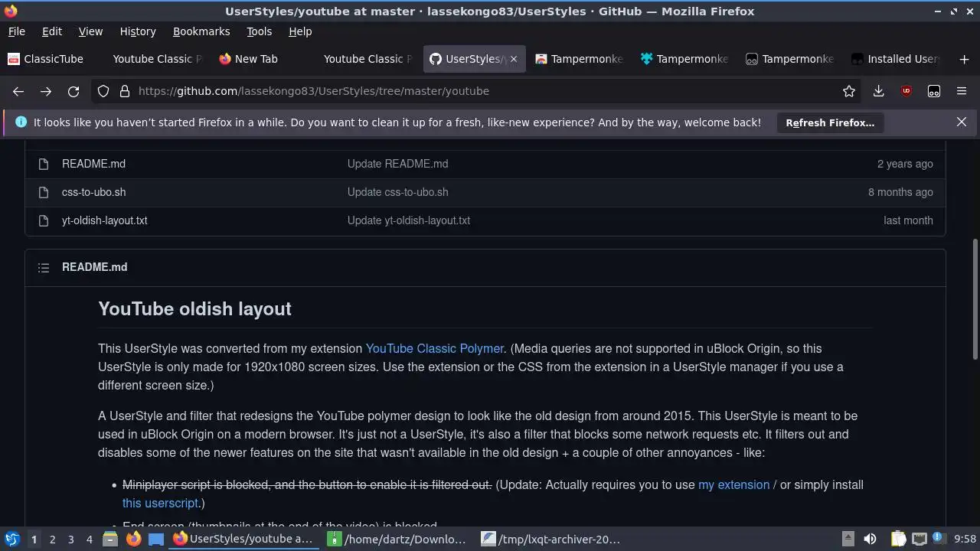Open the Edit menu

52,31
